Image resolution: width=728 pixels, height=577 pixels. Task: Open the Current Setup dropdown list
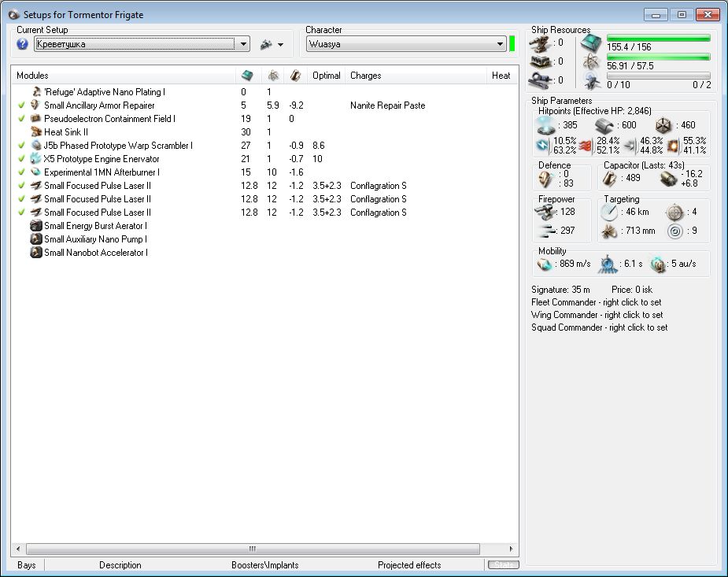(x=242, y=44)
